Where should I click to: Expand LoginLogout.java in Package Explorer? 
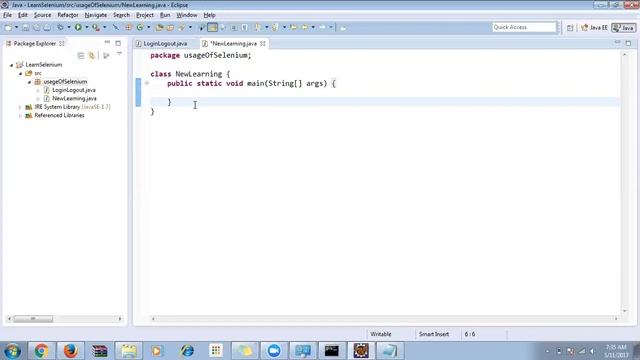[38, 90]
